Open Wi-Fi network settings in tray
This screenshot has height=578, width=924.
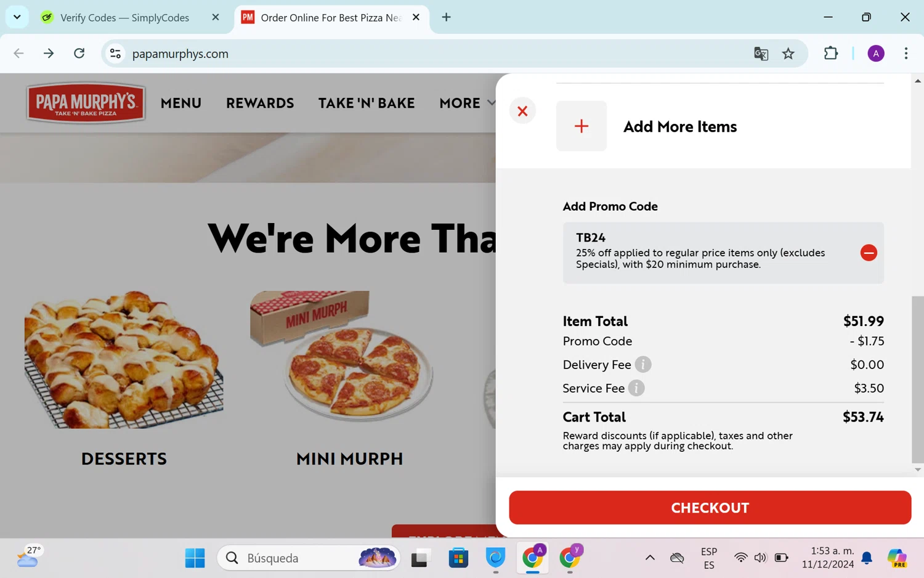pyautogui.click(x=740, y=558)
